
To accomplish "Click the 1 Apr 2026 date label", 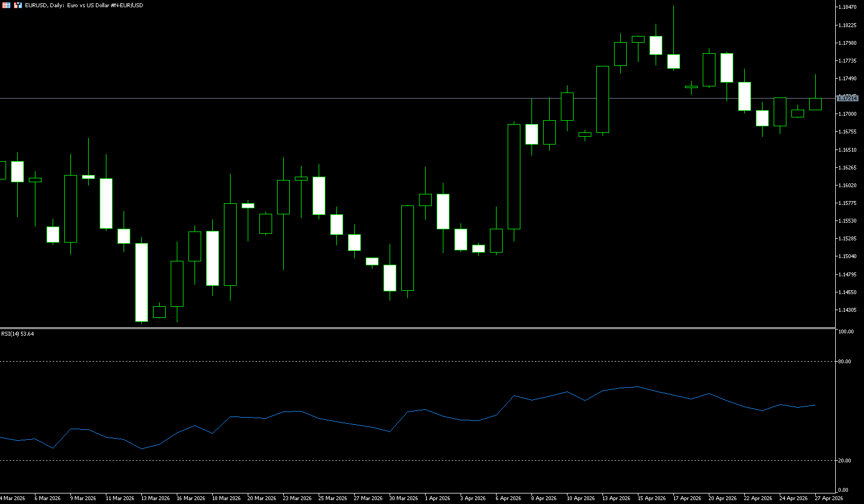I will click(x=438, y=498).
